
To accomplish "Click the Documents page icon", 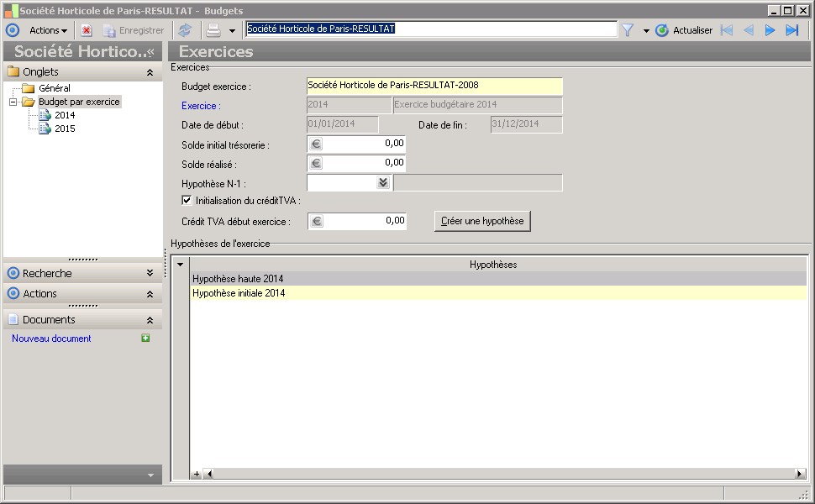I will (x=13, y=319).
